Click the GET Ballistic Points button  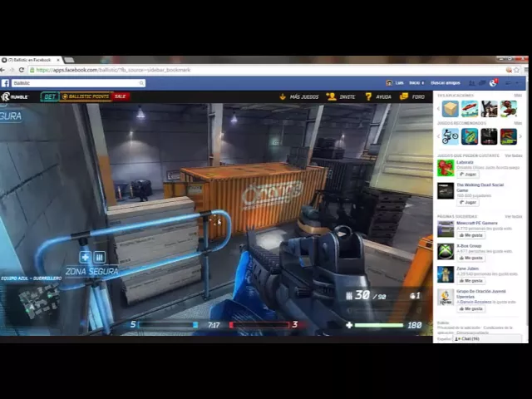[x=76, y=96]
